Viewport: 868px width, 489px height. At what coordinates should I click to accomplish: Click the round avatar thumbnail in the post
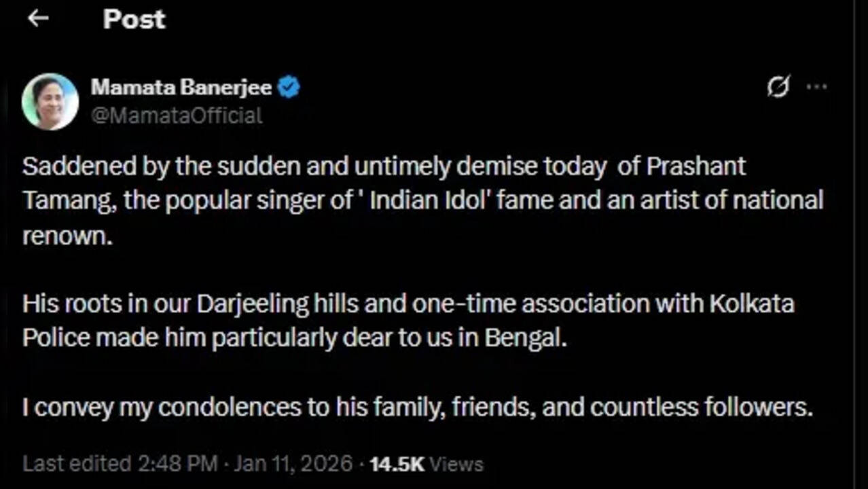51,101
